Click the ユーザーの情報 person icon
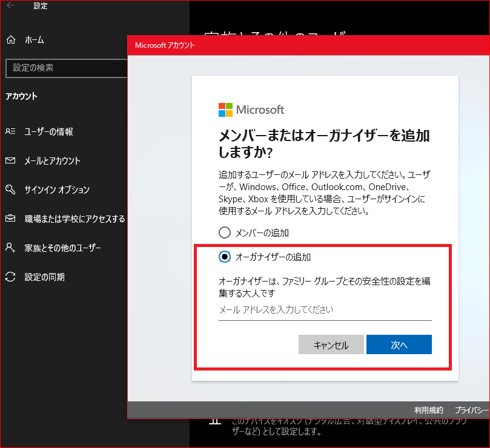Image resolution: width=490 pixels, height=448 pixels. (x=11, y=132)
